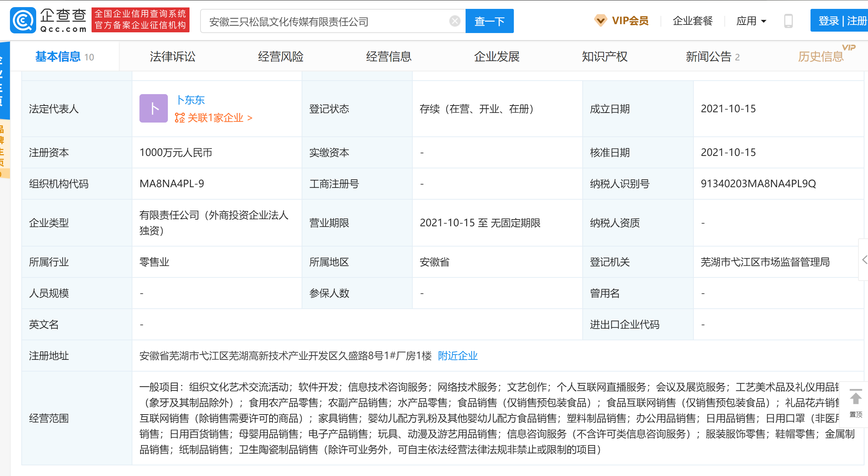868x476 pixels.
Task: Click the 人员规模 label cell
Action: tap(77, 293)
